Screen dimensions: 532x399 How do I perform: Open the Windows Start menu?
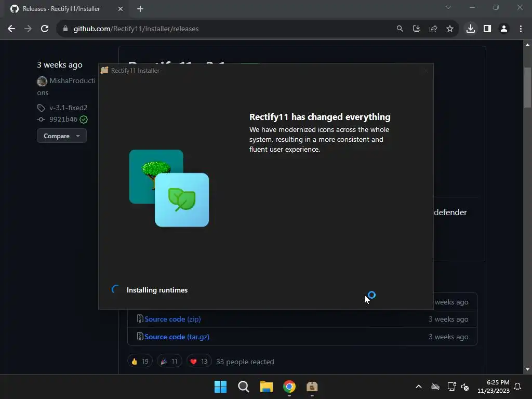coord(220,387)
